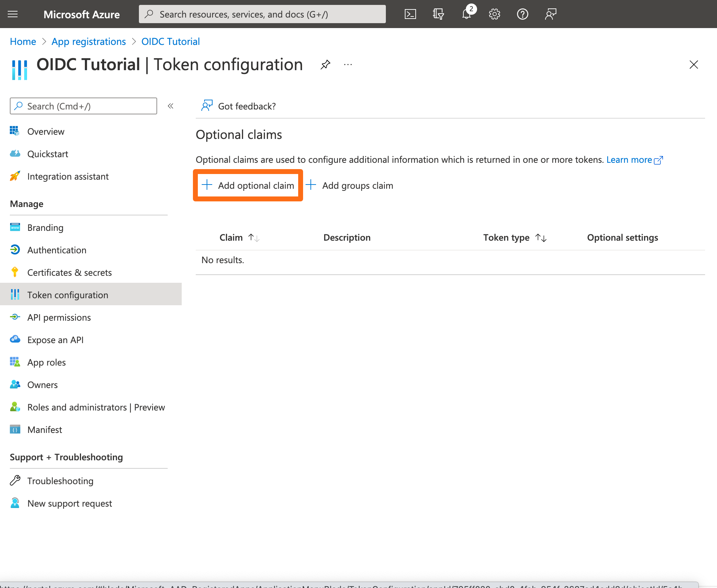
Task: Open the portal settings gear
Action: [494, 14]
